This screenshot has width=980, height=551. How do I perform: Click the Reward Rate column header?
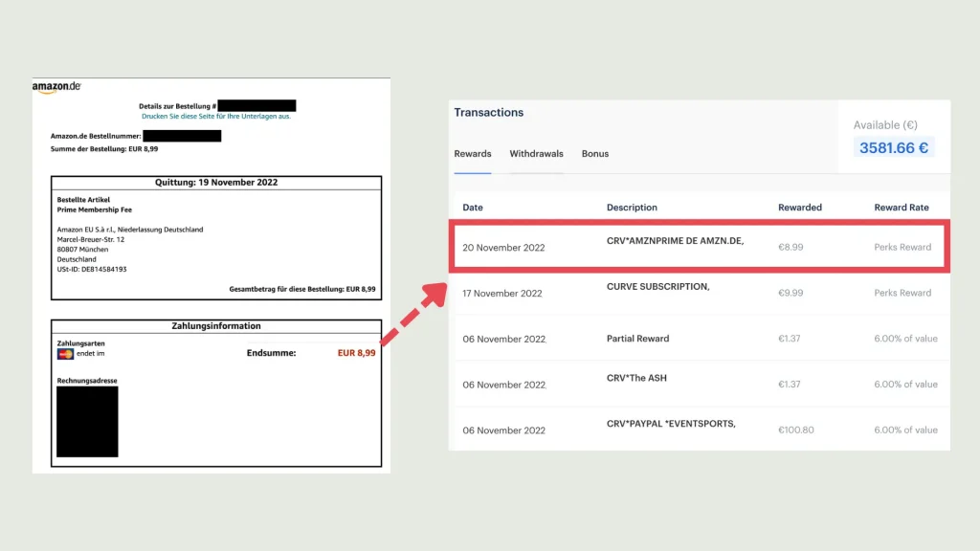pos(902,208)
